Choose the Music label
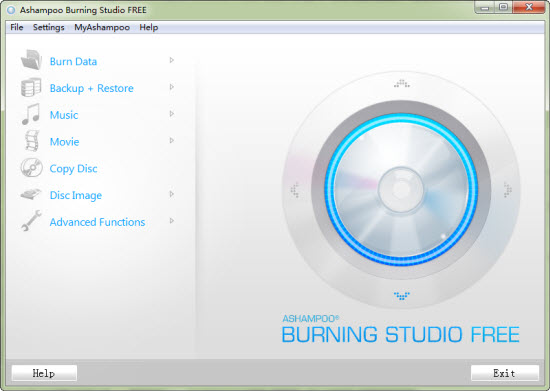 point(64,115)
